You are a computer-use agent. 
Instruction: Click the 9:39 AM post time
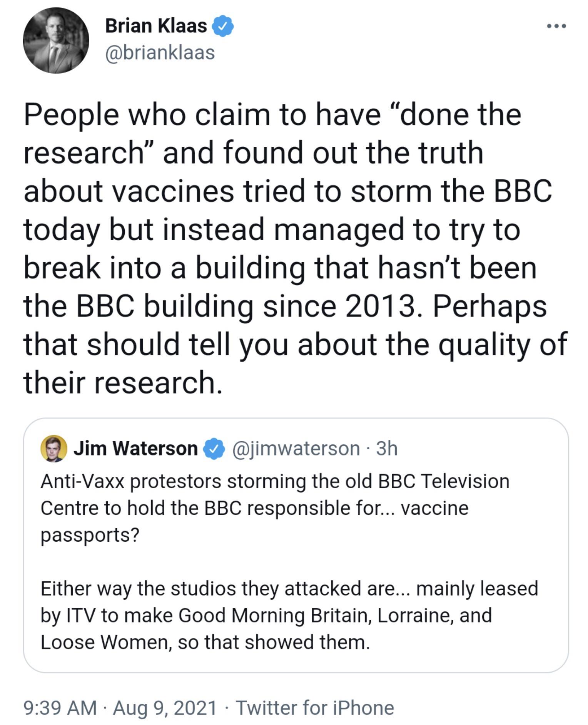tap(60, 708)
